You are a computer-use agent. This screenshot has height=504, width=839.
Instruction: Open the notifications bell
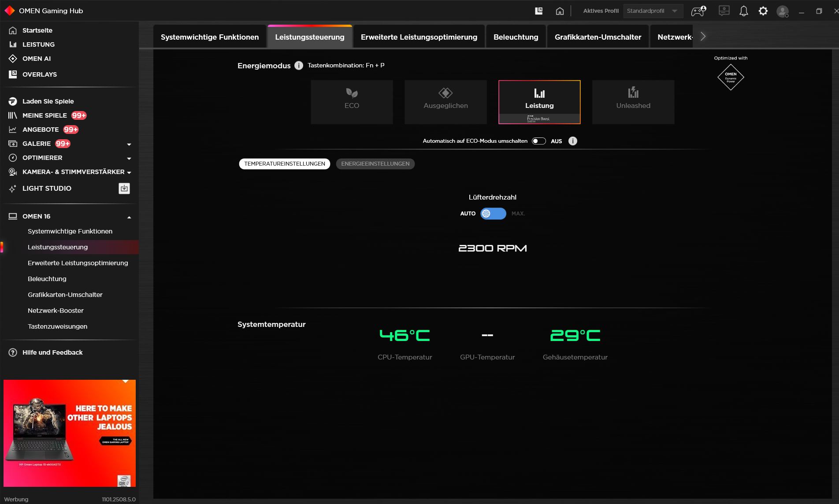click(x=743, y=11)
